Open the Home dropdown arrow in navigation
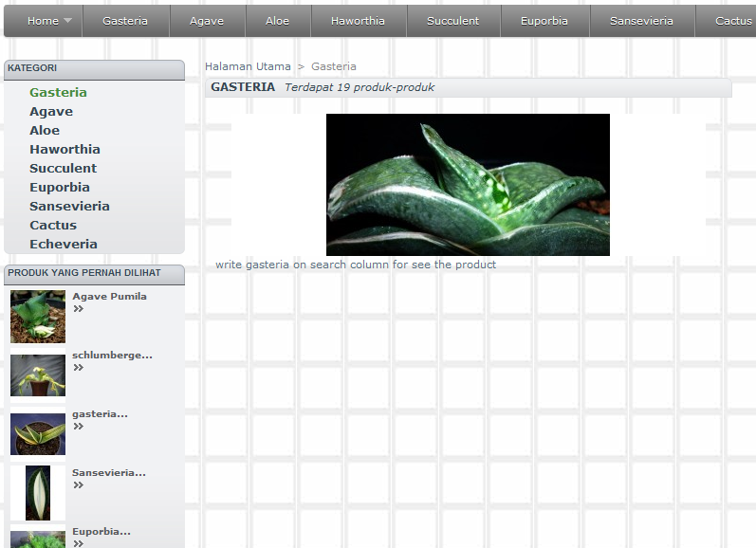 pos(67,20)
